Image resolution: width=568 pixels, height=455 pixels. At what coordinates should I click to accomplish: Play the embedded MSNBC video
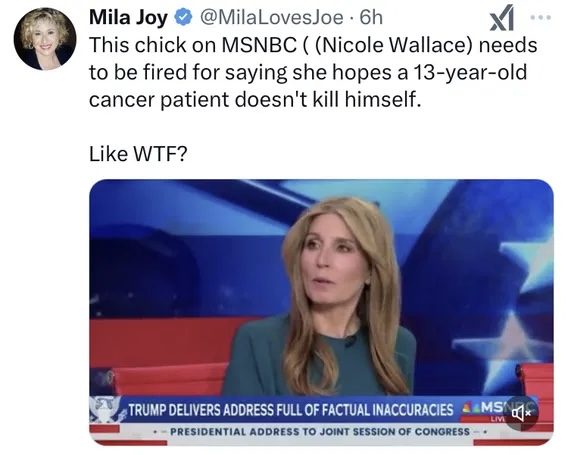(x=321, y=313)
